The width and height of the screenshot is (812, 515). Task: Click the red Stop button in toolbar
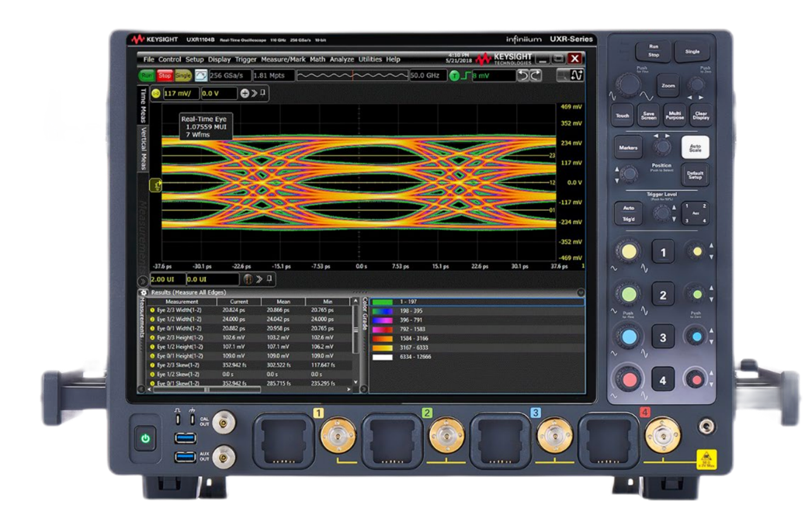[x=165, y=75]
